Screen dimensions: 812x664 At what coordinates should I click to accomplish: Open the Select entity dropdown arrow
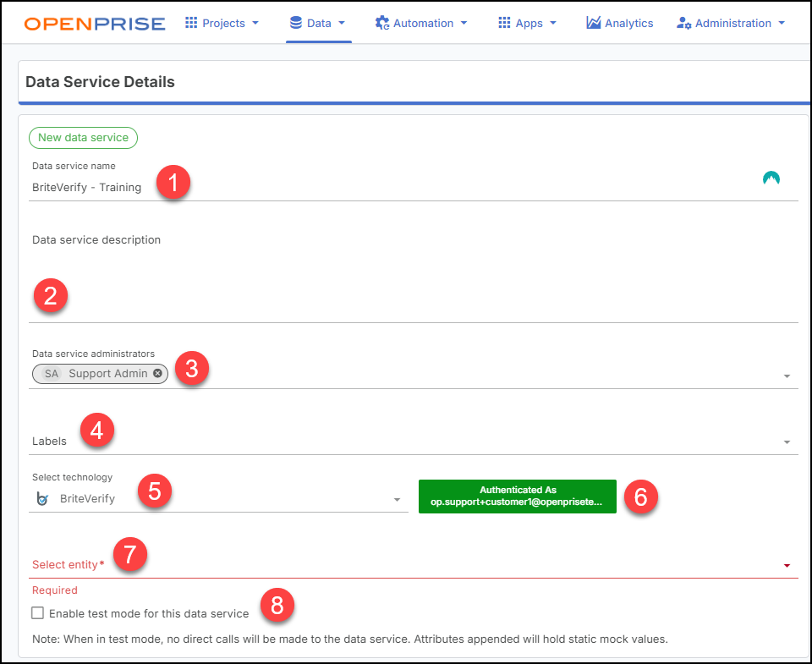(787, 566)
